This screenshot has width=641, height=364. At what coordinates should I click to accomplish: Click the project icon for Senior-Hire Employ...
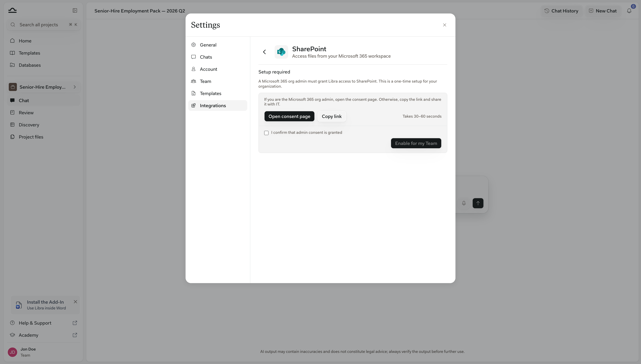[13, 87]
